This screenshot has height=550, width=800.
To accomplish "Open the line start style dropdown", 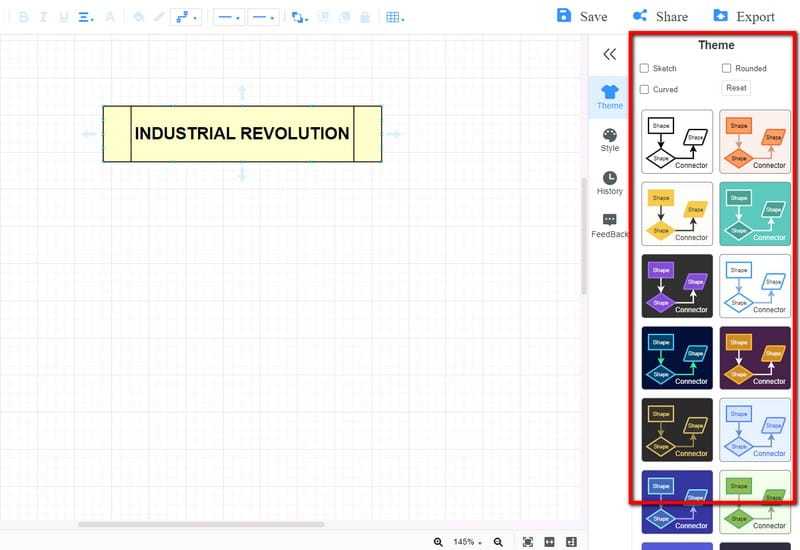I will 229,17.
